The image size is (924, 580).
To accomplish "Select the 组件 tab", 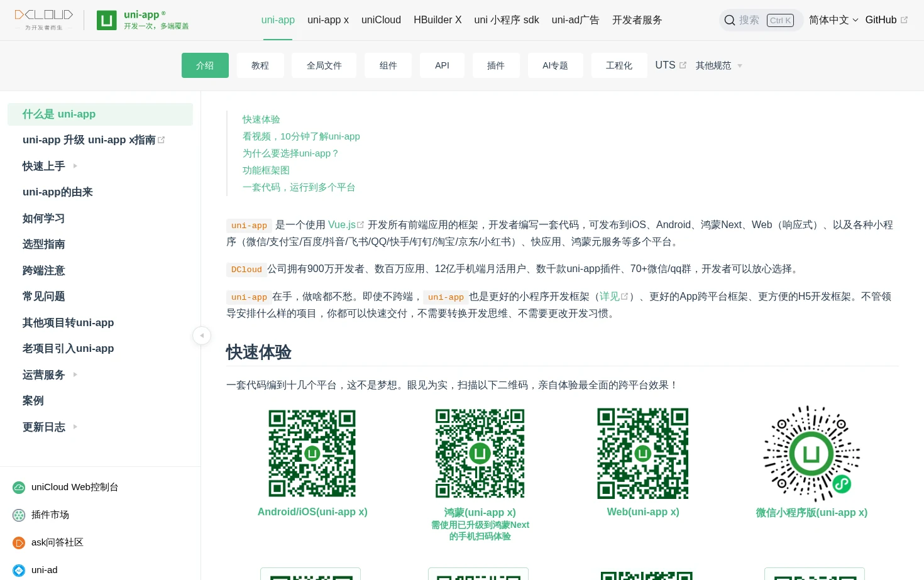I will point(388,65).
